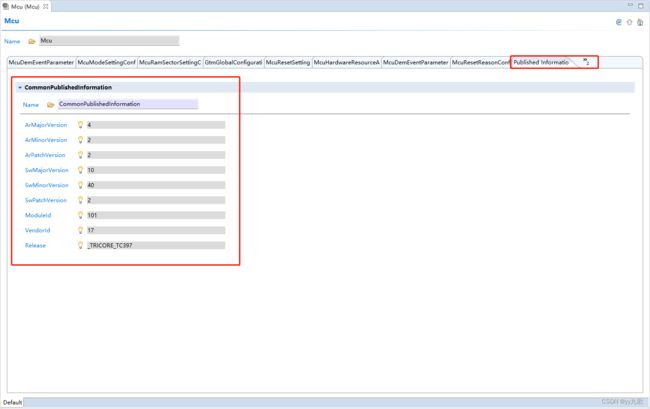
Task: Click the lightbulb icon beside ArMajorVersion
Action: click(80, 125)
